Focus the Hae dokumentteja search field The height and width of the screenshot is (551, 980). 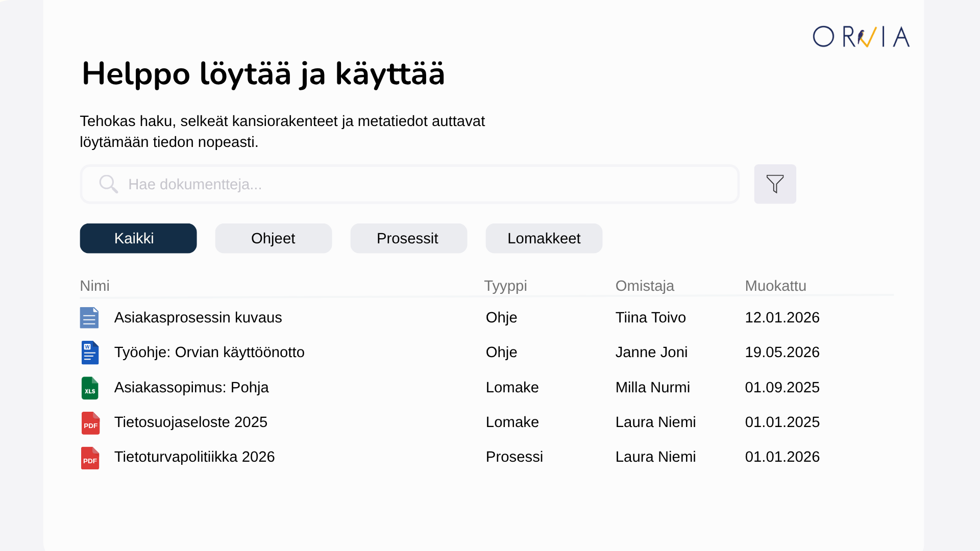(x=410, y=184)
